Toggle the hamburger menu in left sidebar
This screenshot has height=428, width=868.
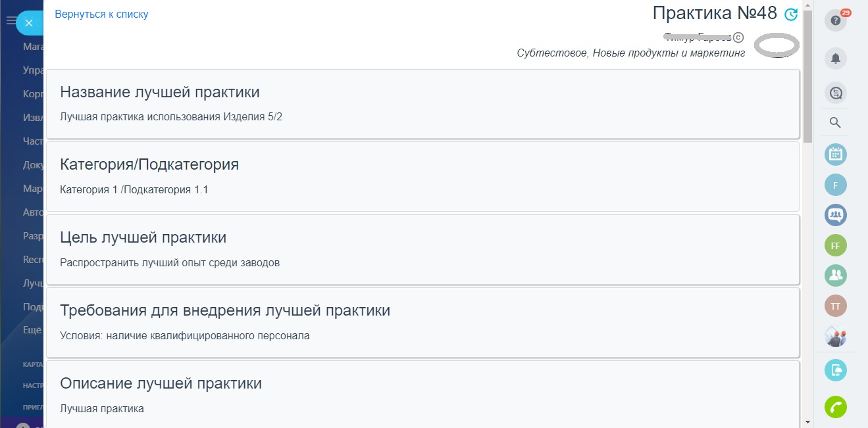click(11, 21)
